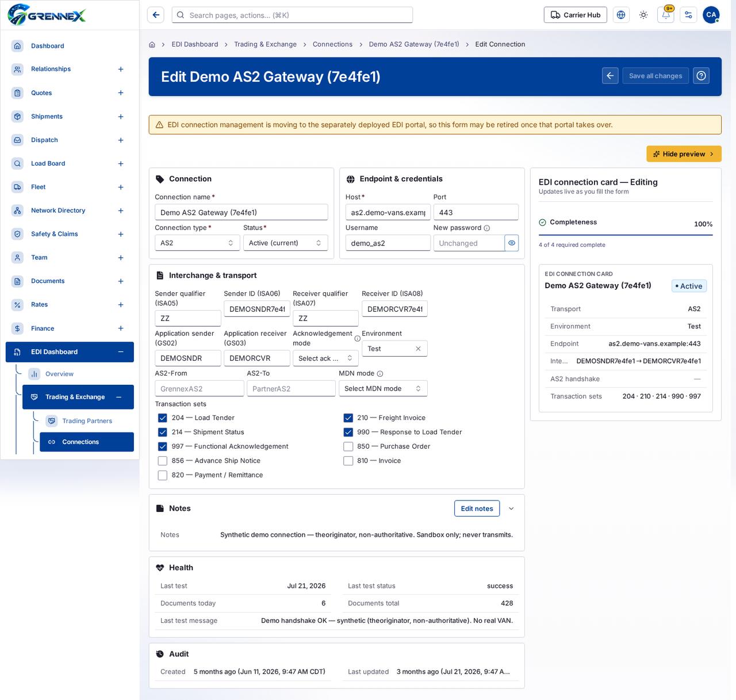Show info for Acknowledgement mode
The width and height of the screenshot is (736, 700).
[x=357, y=339]
